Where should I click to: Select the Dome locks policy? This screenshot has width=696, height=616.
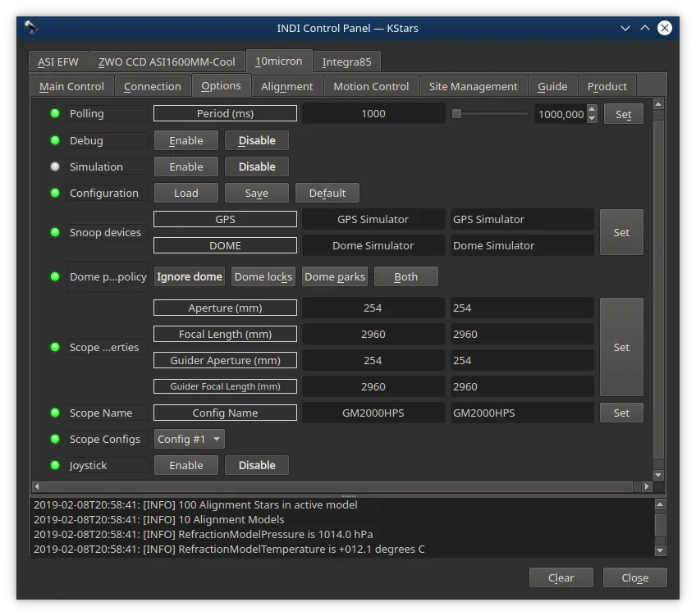click(263, 276)
